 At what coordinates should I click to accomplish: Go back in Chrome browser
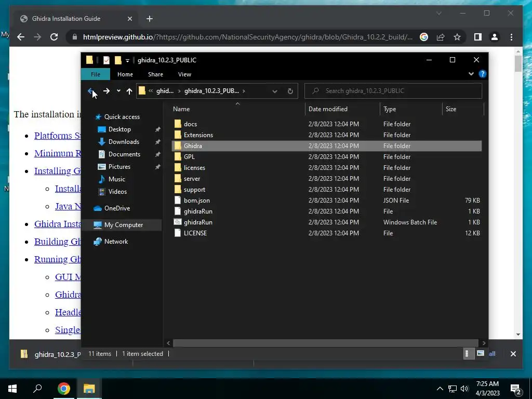(x=21, y=37)
